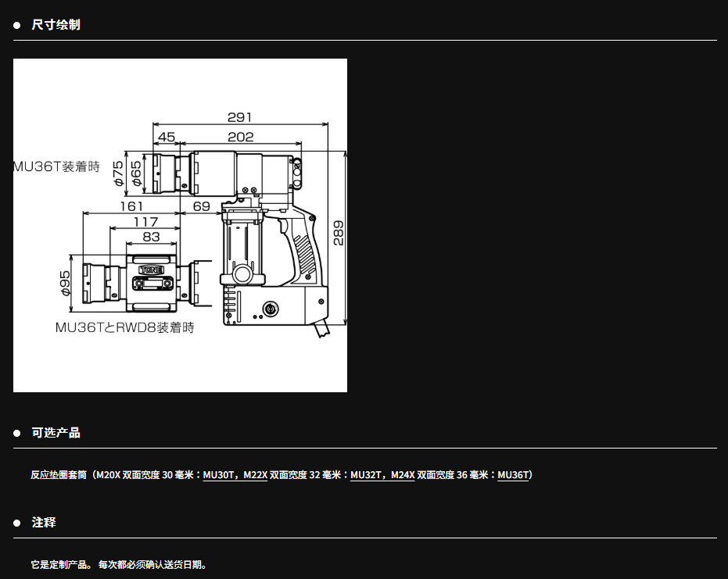Click the bullet beside 尺寸绘制 heading
Screen dimensions: 728x579
pos(17,25)
